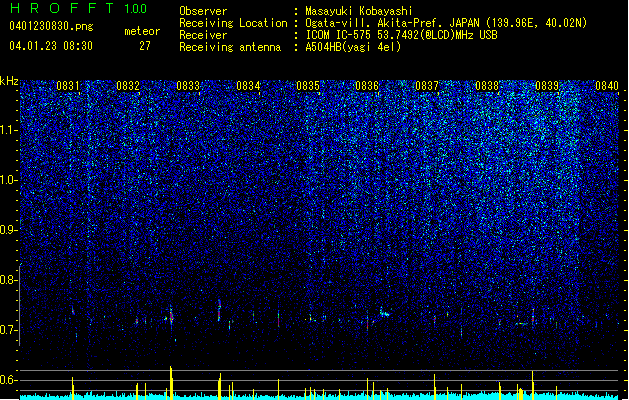Click the 1.1 kHz frequency axis label
Viewport: 629px width, 400px height.
(9, 130)
